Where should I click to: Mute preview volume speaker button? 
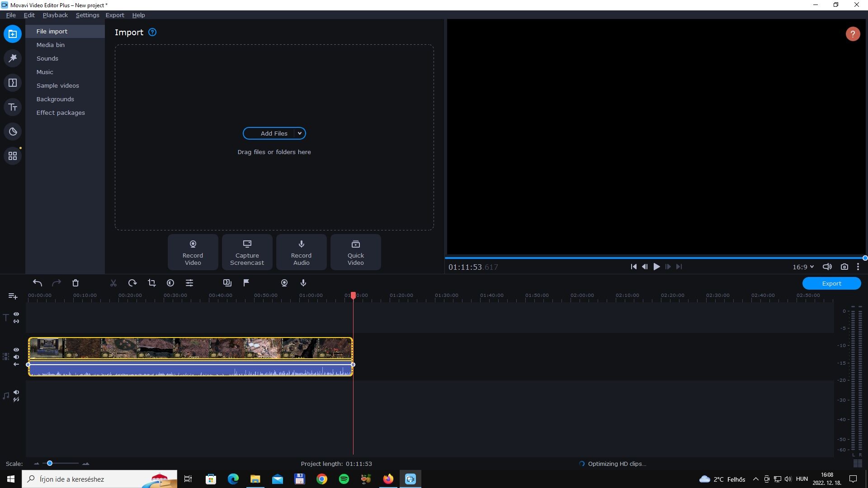pos(827,267)
